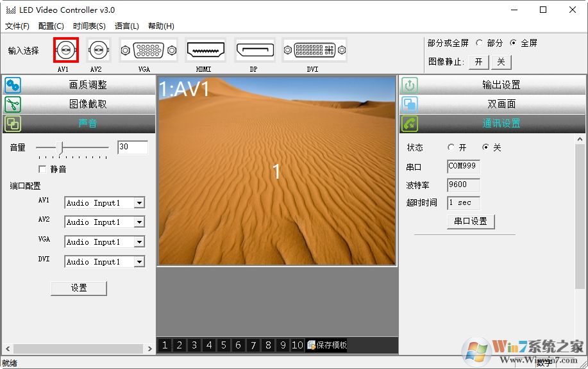Open the AV1 audio input dropdown

pyautogui.click(x=140, y=202)
